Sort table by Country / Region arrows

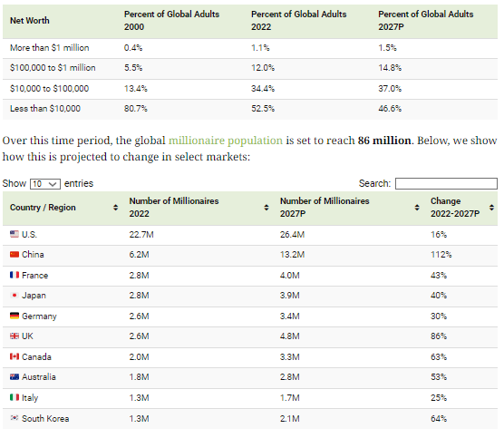115,208
